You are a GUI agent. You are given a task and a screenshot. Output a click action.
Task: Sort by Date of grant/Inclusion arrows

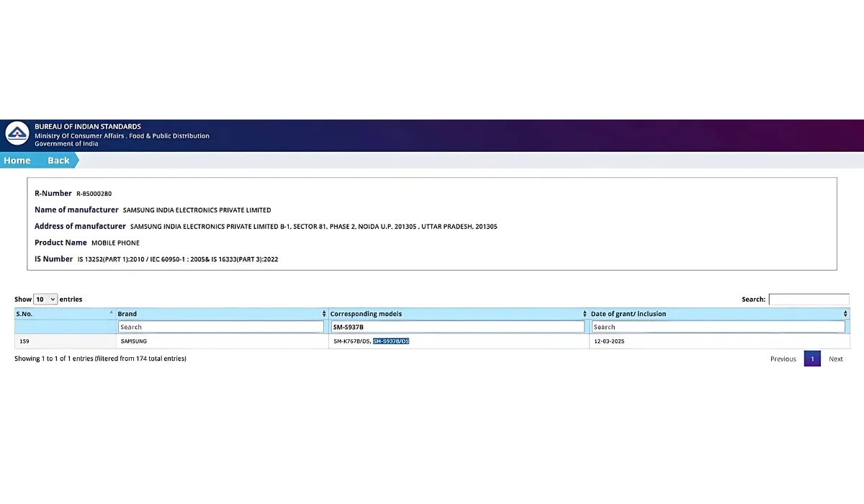[x=845, y=314]
